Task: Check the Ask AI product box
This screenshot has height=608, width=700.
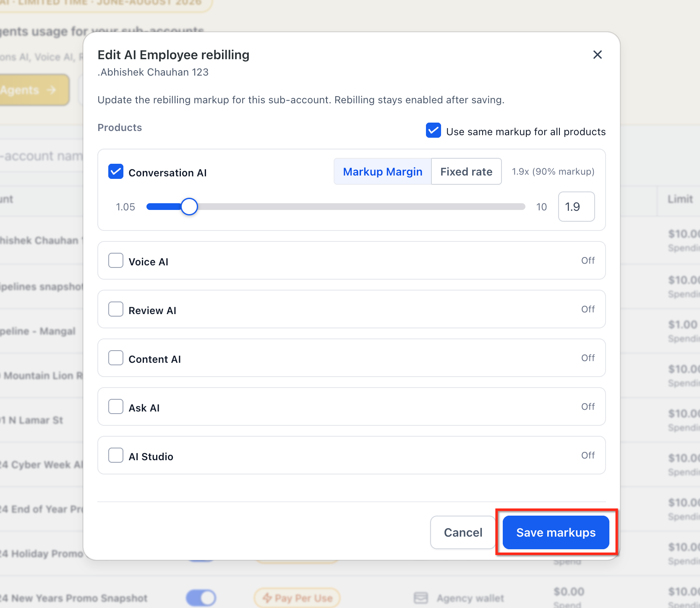Action: pos(116,406)
